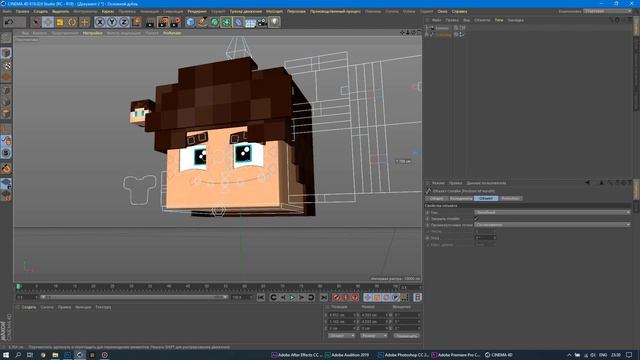640x360 pixels.
Task: Open ProRender menu in viewport
Action: [x=172, y=33]
